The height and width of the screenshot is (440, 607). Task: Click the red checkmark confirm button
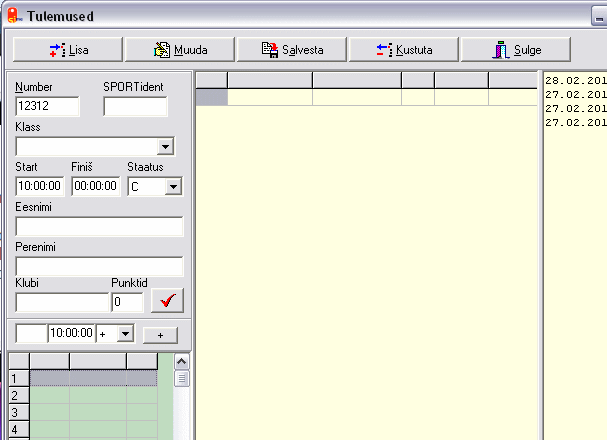(167, 301)
